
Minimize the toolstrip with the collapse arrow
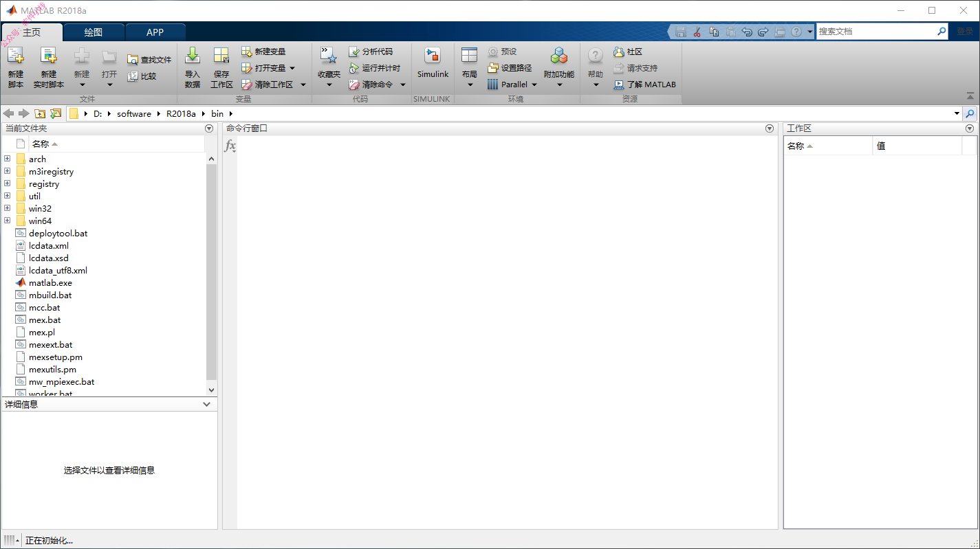[970, 96]
